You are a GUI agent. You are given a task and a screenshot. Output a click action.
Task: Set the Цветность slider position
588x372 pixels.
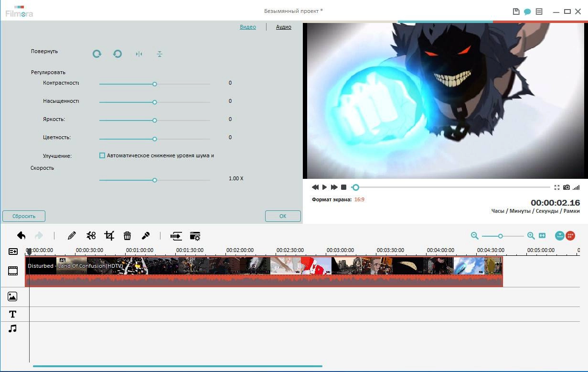(154, 139)
